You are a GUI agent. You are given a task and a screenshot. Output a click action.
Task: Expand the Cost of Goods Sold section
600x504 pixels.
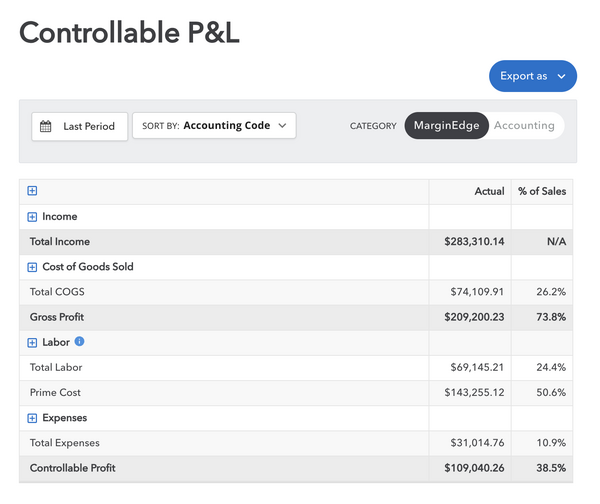click(x=32, y=267)
